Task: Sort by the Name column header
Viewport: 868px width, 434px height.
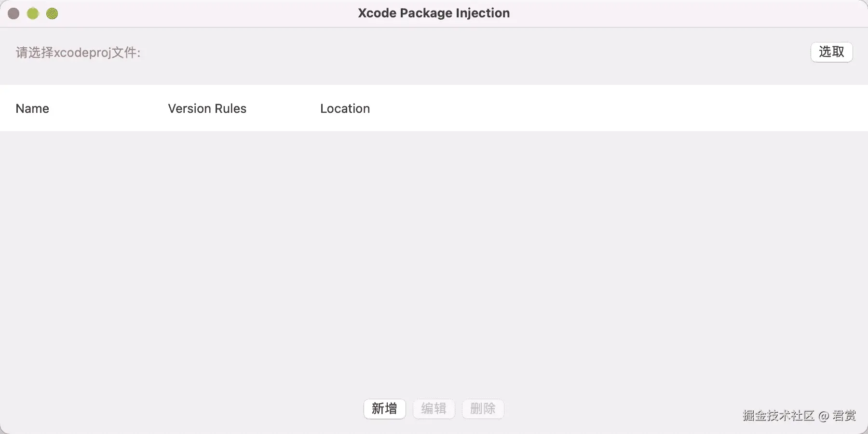Action: pos(32,108)
